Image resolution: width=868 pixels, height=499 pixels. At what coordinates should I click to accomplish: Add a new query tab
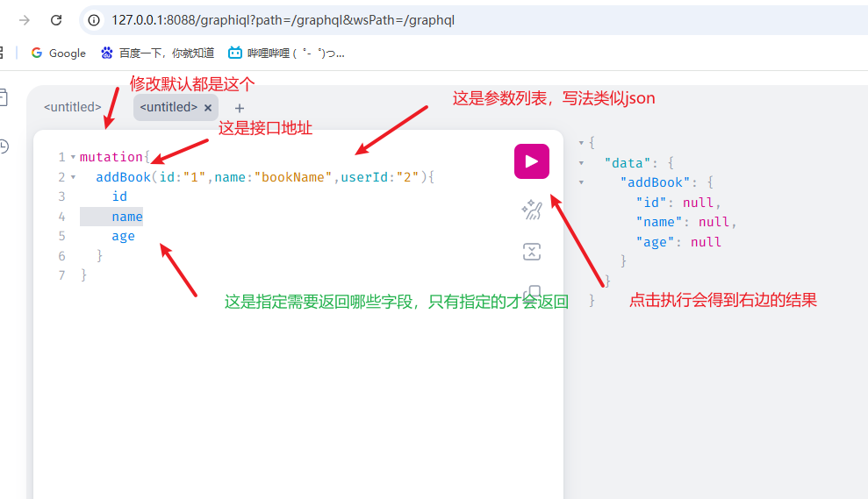(239, 109)
